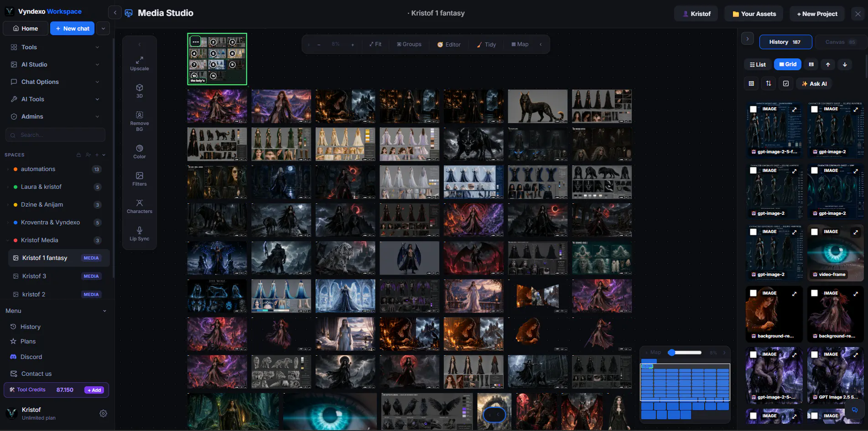Choose the Remove BG tool
Viewport: 868px width, 431px height.
(x=140, y=121)
